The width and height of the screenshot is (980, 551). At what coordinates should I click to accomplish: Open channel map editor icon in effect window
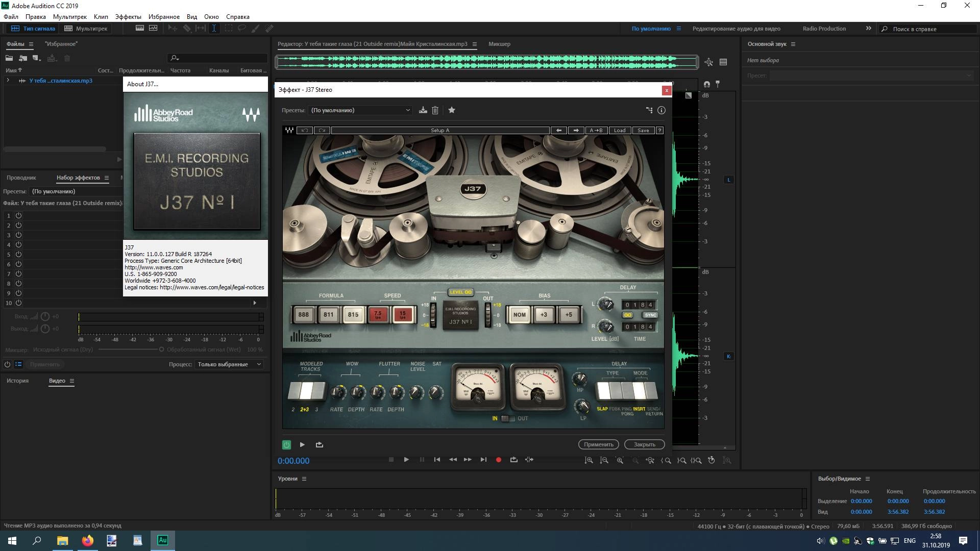pyautogui.click(x=649, y=110)
